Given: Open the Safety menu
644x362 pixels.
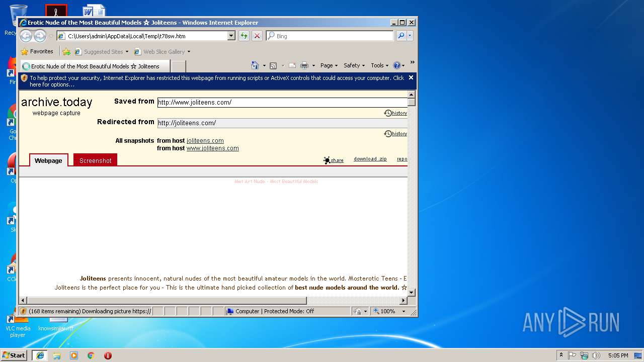Looking at the screenshot, I should pyautogui.click(x=354, y=65).
